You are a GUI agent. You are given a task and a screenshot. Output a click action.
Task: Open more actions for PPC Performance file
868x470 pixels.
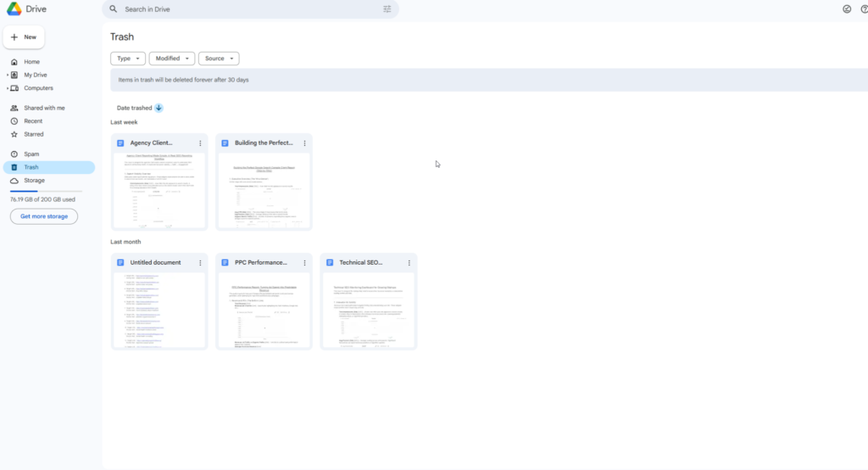pos(304,263)
